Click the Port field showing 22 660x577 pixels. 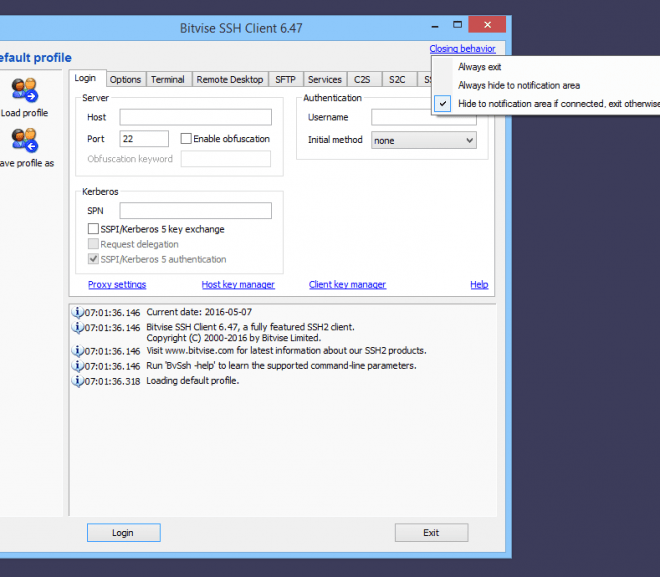click(x=144, y=138)
